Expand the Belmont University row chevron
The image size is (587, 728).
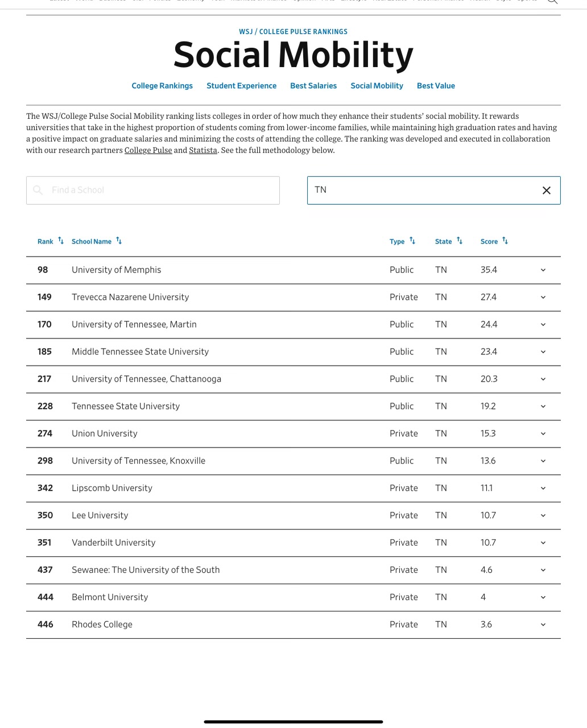tap(543, 598)
